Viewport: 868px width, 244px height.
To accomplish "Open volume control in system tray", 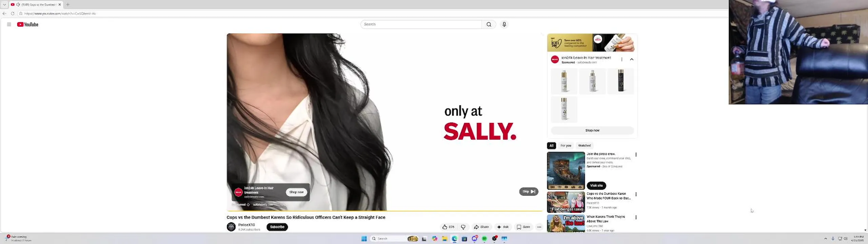I will click(846, 239).
